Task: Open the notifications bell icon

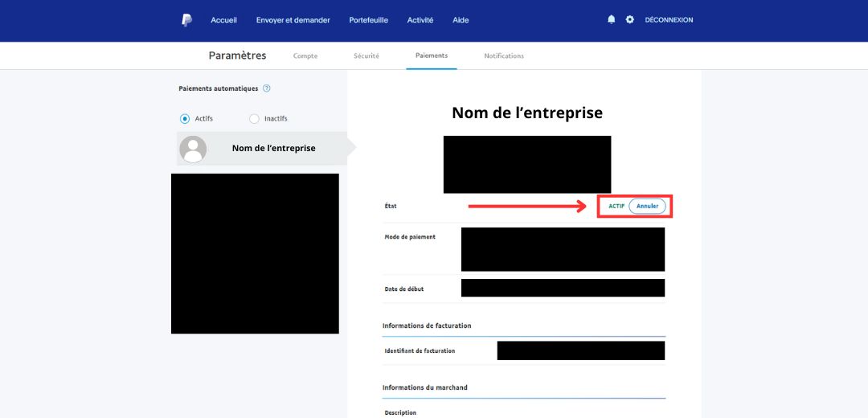Action: click(611, 19)
